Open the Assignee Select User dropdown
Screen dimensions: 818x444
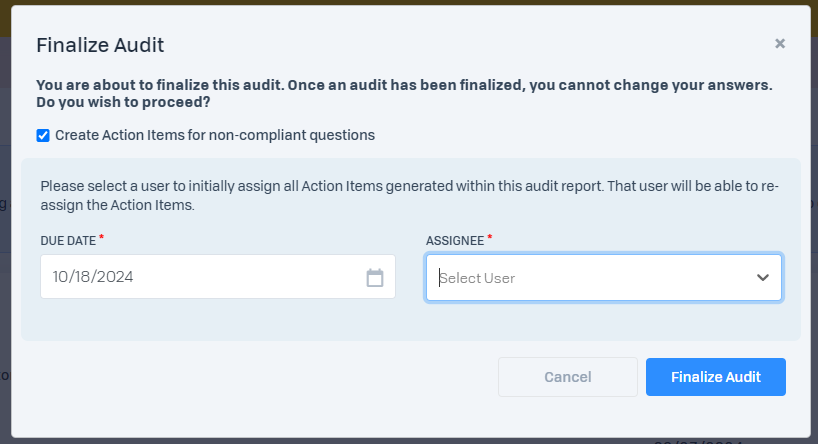point(590,277)
